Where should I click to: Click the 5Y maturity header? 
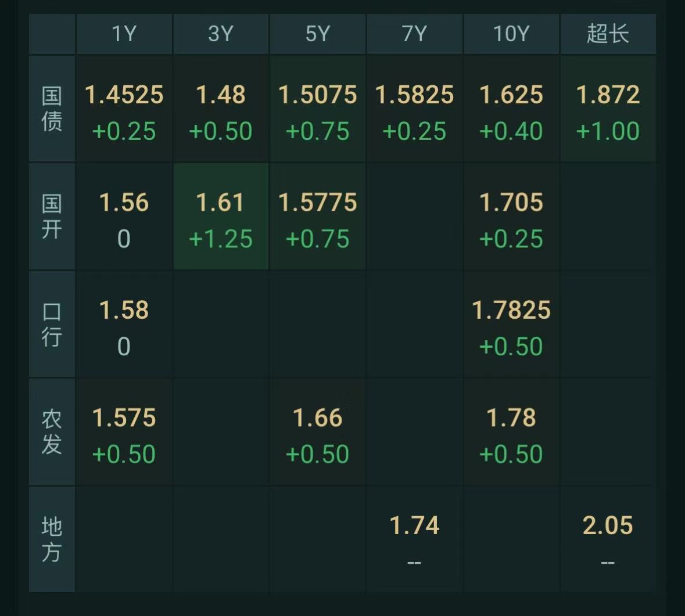tap(317, 34)
